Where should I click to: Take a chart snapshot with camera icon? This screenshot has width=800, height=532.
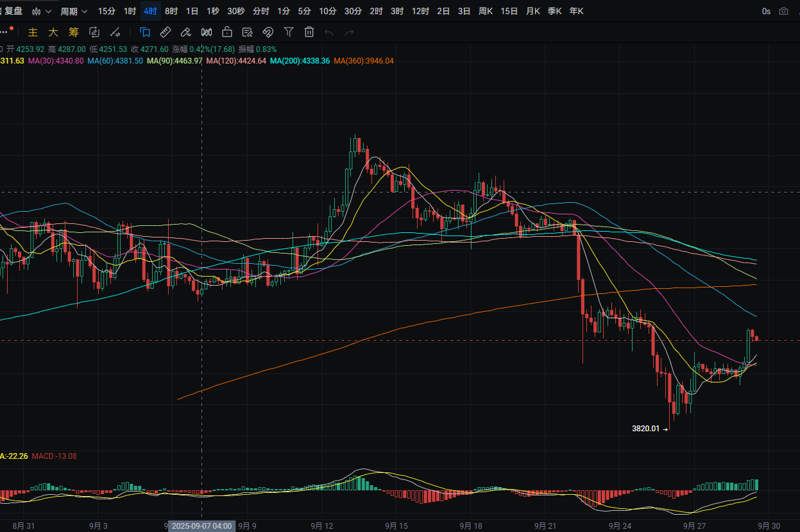point(783,11)
